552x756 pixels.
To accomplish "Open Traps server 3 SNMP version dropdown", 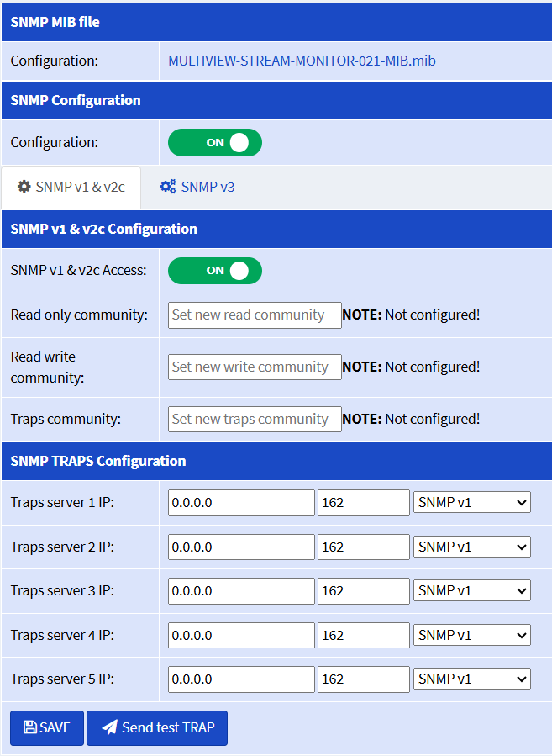I will click(472, 590).
